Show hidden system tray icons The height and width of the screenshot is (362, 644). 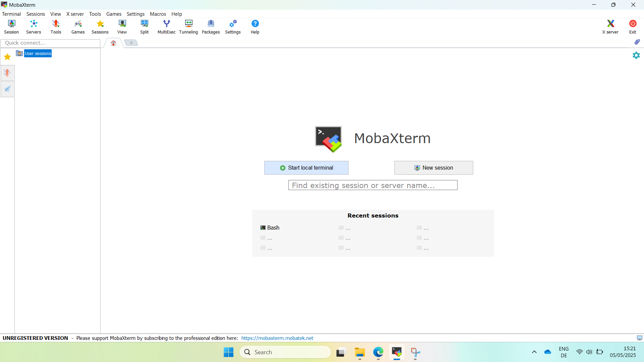[534, 352]
